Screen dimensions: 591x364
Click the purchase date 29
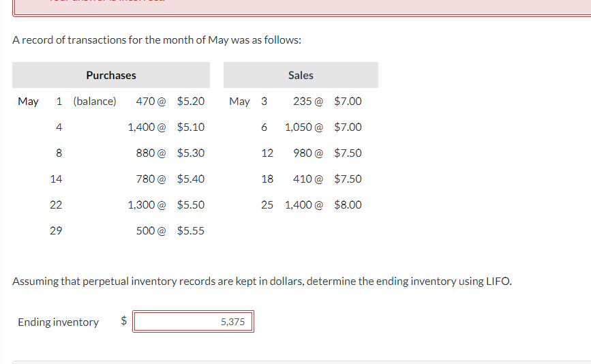coord(56,230)
